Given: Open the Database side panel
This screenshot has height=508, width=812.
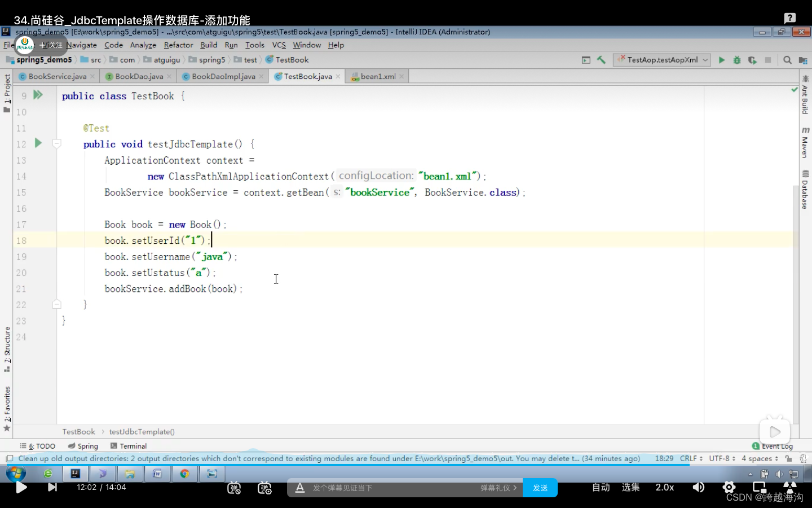Looking at the screenshot, I should tap(805, 190).
